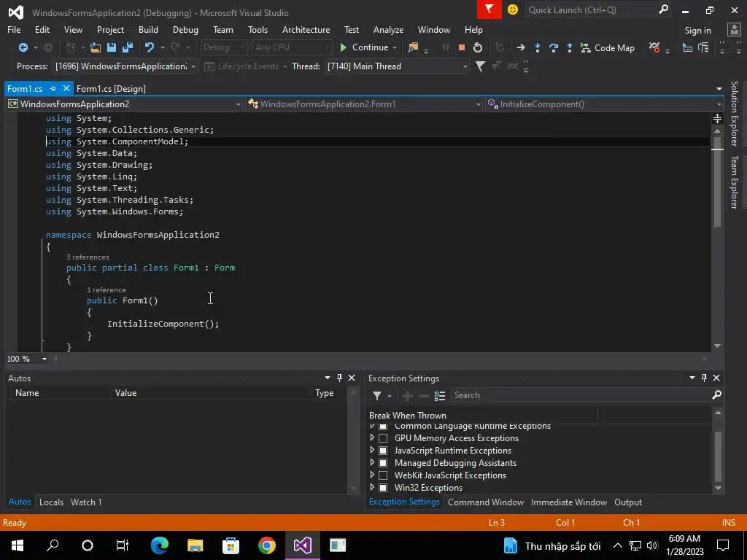Open the Analyze menu
This screenshot has height=560, width=747.
point(388,29)
